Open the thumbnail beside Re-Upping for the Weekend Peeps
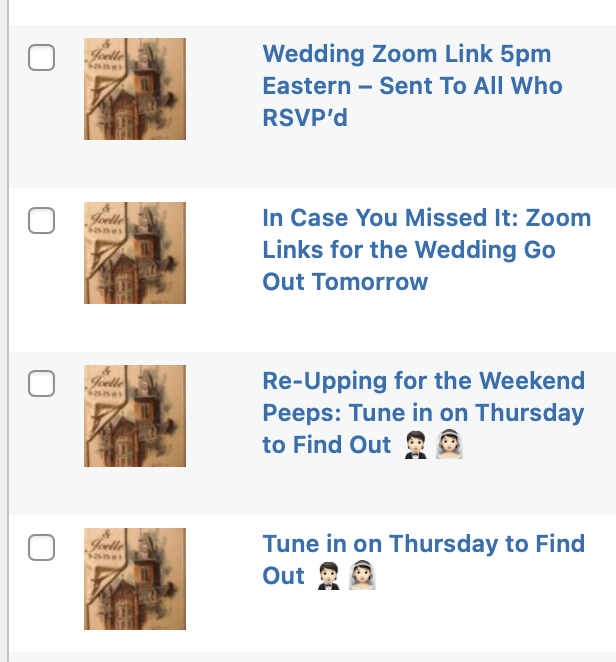 [135, 415]
